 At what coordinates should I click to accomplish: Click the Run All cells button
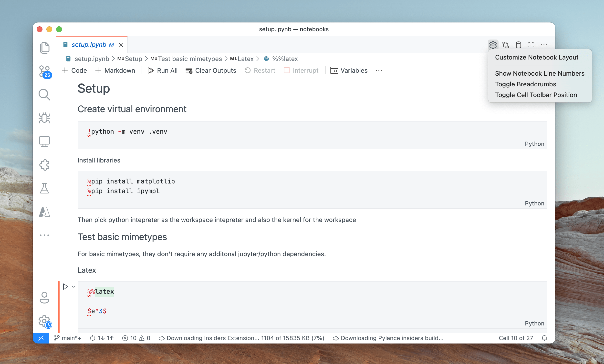tap(162, 70)
